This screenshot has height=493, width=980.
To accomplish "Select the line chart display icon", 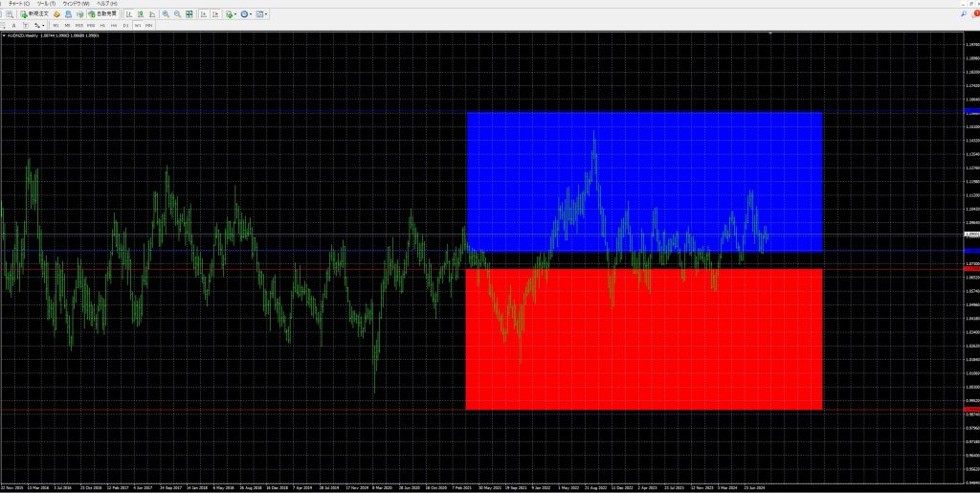I will [151, 14].
